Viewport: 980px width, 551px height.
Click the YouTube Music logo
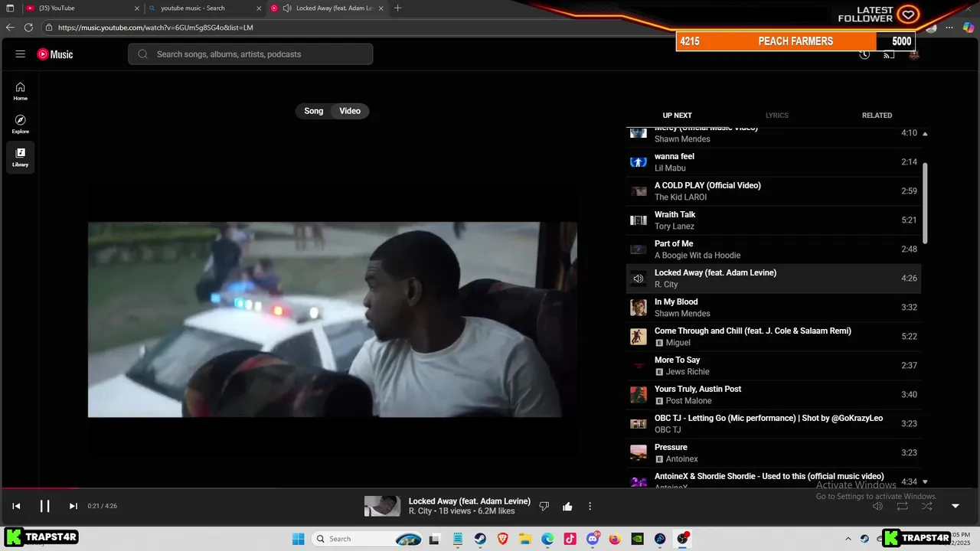(x=55, y=54)
